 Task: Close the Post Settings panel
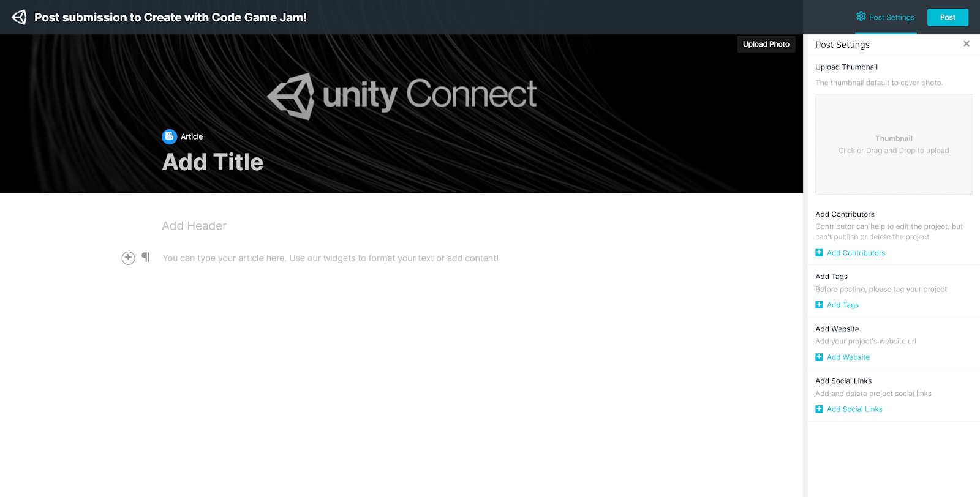966,44
